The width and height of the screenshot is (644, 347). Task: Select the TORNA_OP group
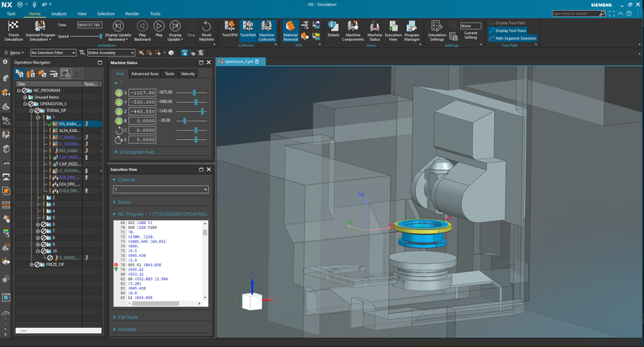[56, 111]
